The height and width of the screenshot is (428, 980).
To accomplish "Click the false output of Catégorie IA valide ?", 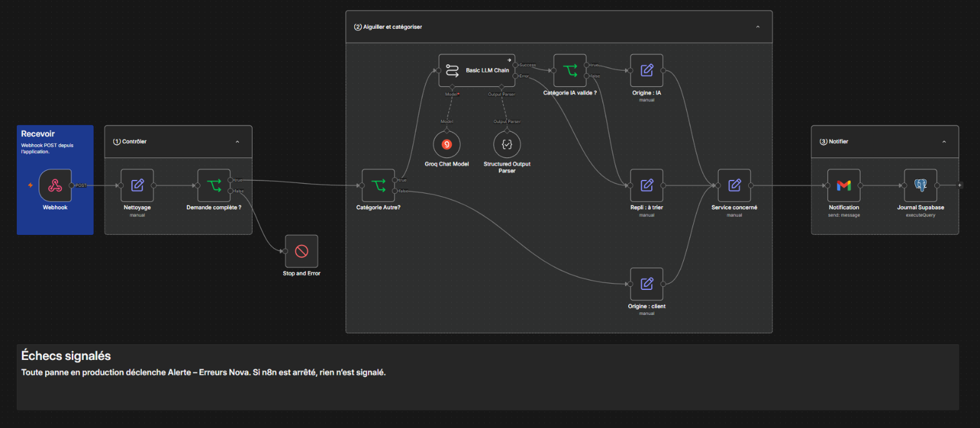I will [x=587, y=76].
